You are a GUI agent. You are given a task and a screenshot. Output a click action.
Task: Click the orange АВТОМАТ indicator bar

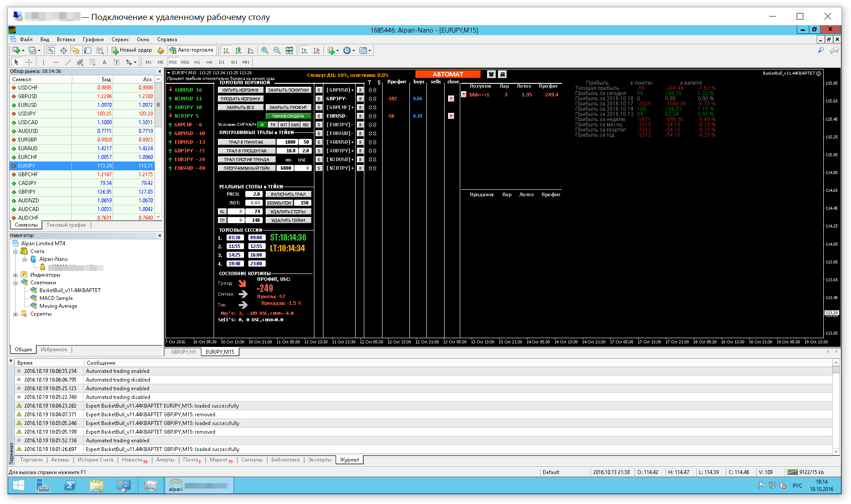[448, 74]
